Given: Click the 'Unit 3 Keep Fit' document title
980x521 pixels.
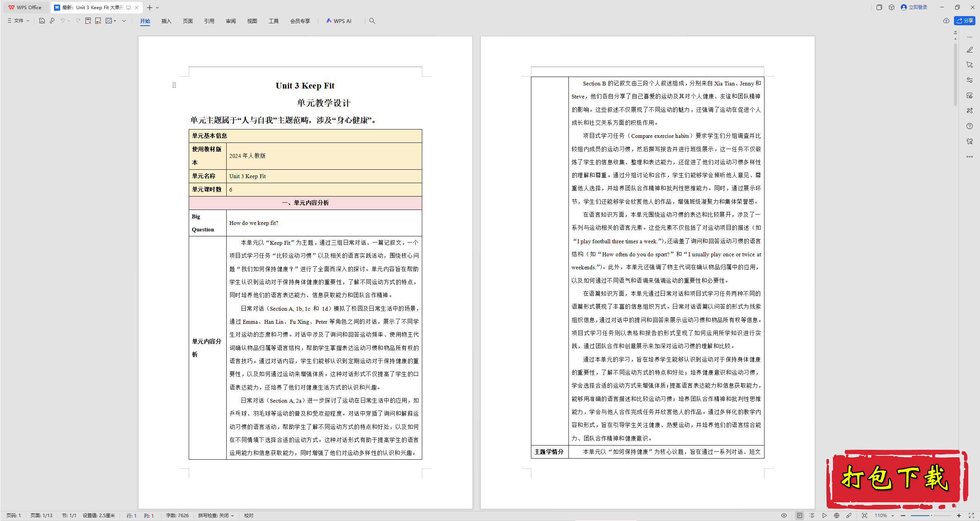Looking at the screenshot, I should pos(305,85).
